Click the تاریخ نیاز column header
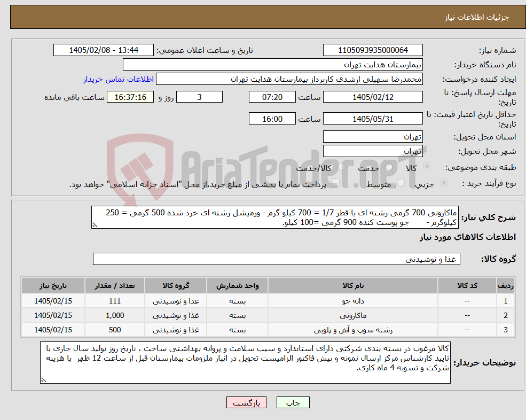 pyautogui.click(x=53, y=285)
